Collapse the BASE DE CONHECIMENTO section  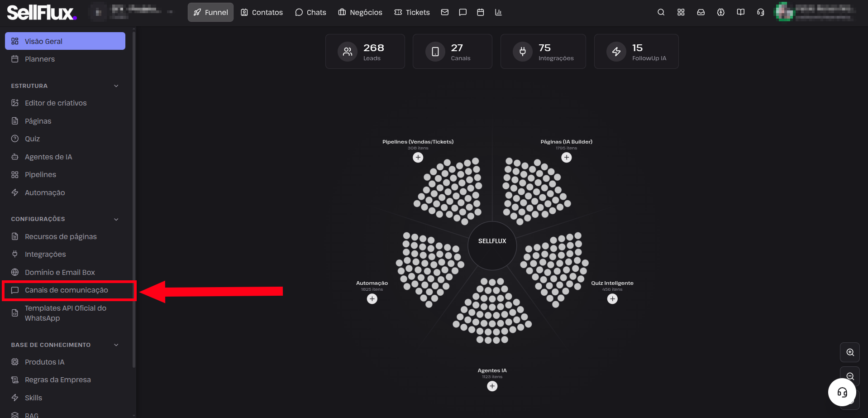tap(116, 345)
